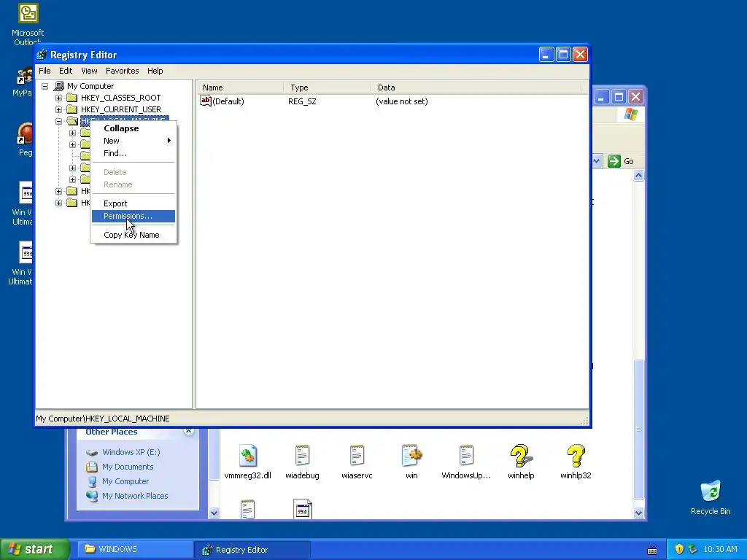Collapse the My Computer tree node

(44, 87)
